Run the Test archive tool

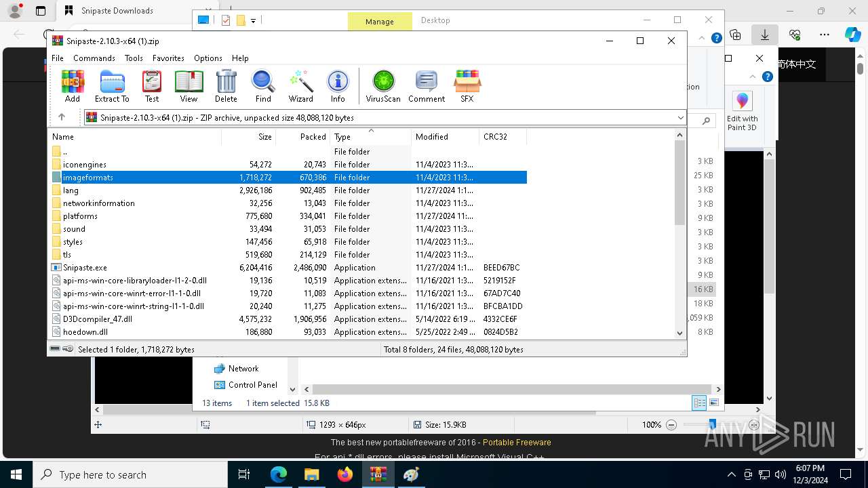152,86
